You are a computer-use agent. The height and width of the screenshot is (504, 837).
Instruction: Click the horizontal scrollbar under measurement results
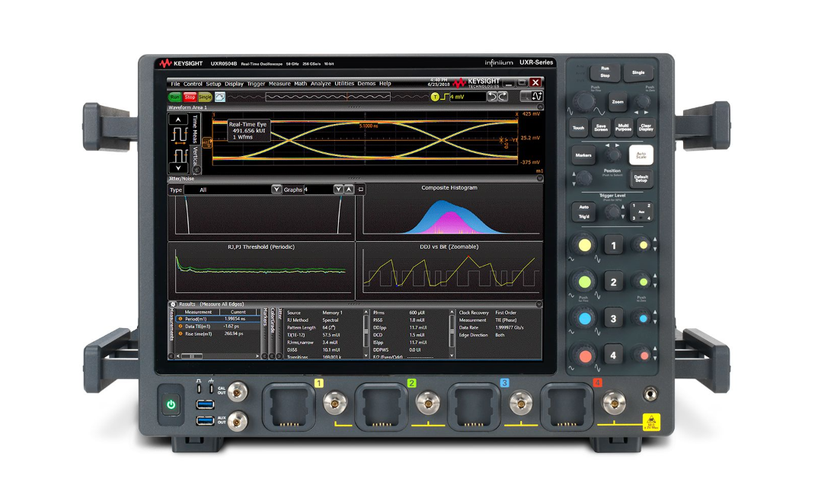pos(191,356)
